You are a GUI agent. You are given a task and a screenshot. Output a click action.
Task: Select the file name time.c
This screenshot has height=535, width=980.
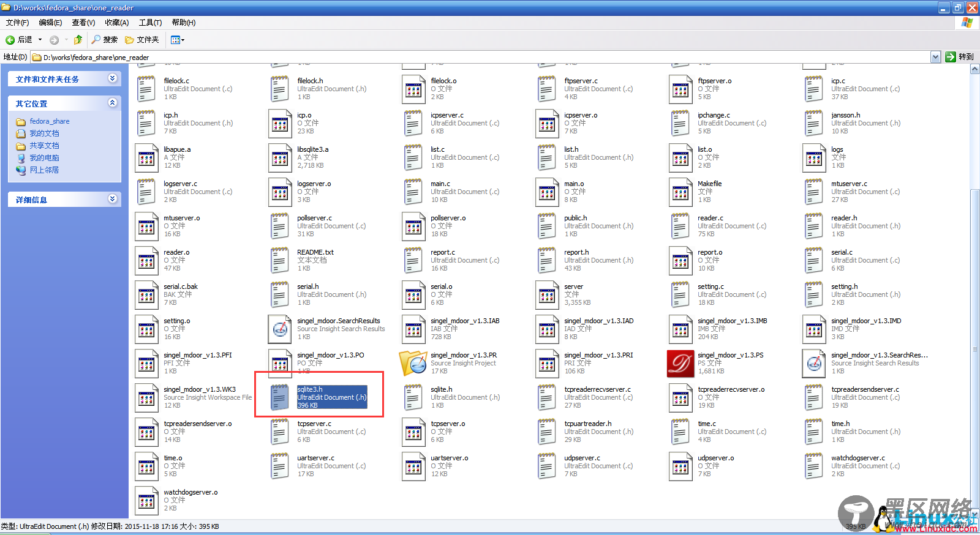tap(706, 424)
